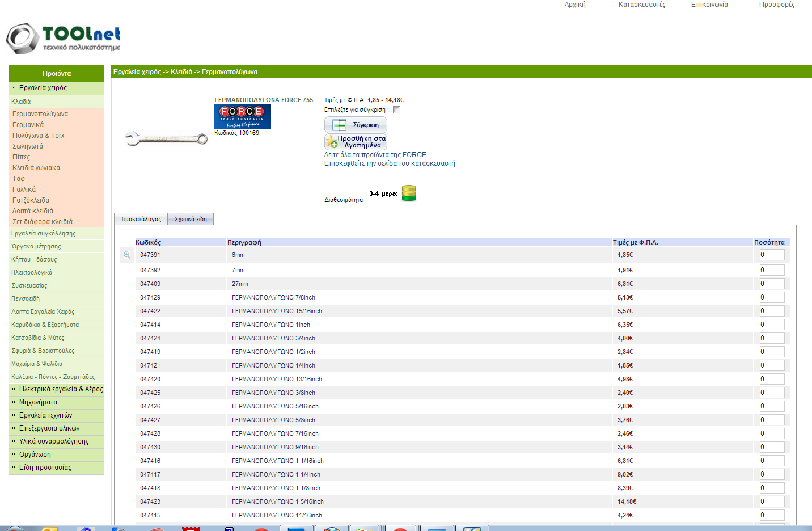Focus the quantity box for code 047423

tap(772, 501)
